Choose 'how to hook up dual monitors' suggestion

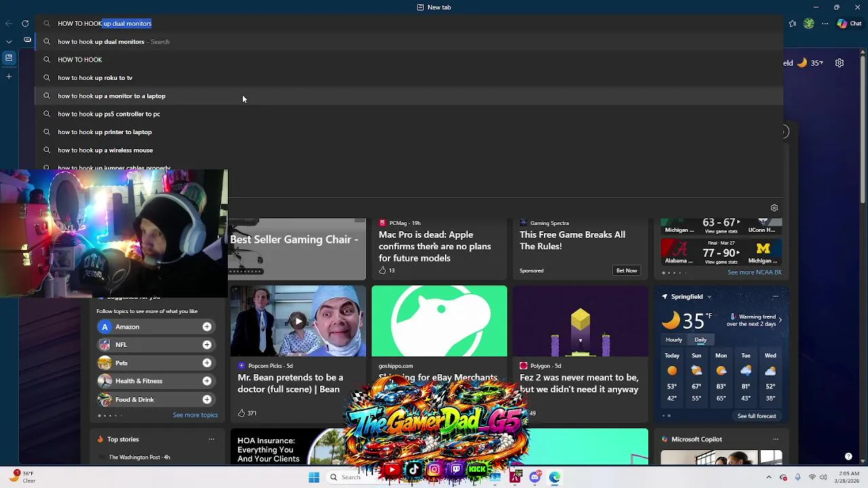click(409, 41)
